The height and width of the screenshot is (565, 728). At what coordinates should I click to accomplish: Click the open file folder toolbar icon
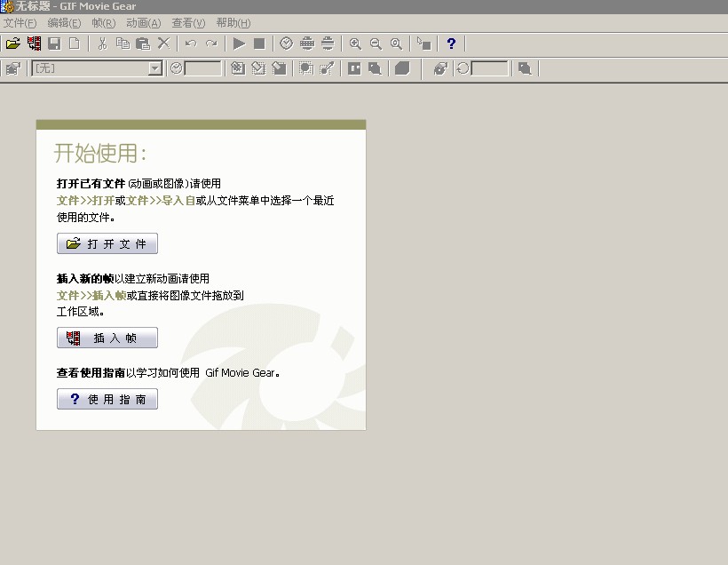[x=13, y=44]
